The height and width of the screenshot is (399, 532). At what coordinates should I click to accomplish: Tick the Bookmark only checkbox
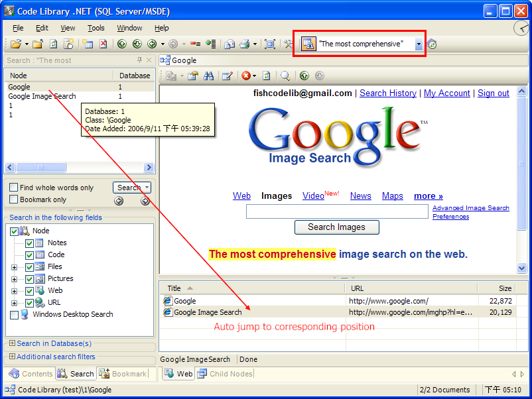coord(13,199)
